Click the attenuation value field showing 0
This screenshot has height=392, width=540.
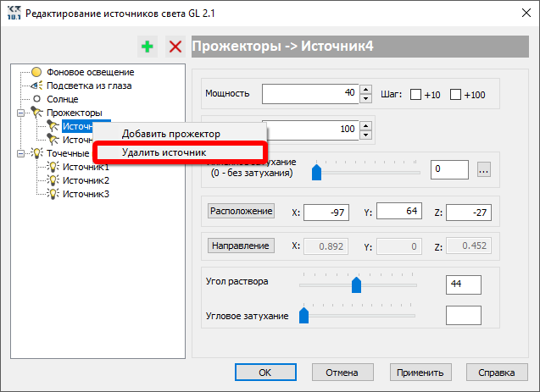pos(449,169)
